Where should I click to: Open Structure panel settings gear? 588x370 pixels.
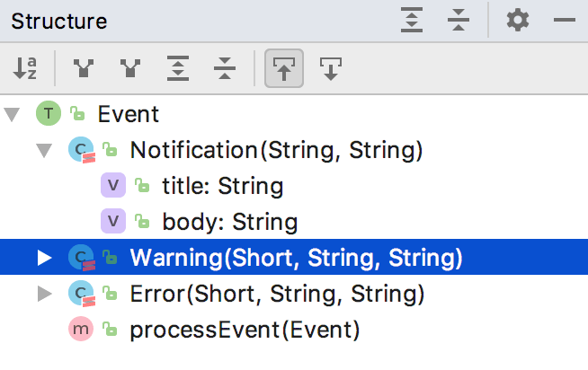518,20
